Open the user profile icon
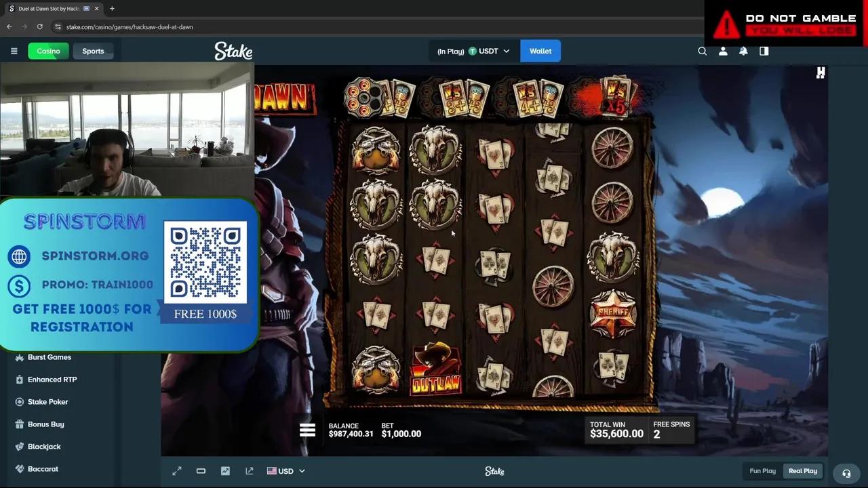The width and height of the screenshot is (868, 488). point(723,51)
